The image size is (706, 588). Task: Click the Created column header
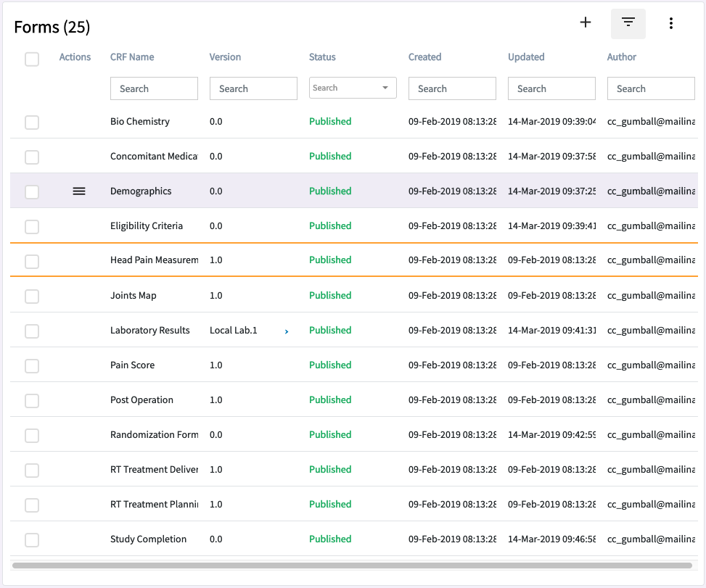(424, 57)
